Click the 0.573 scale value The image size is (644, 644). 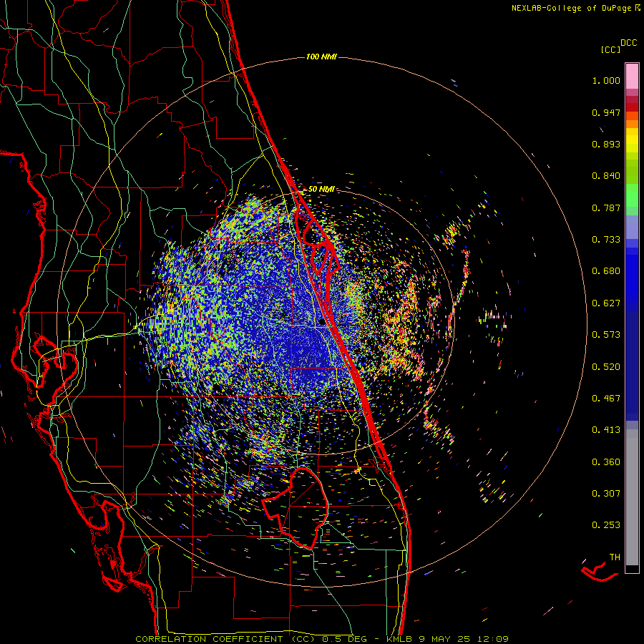(606, 335)
